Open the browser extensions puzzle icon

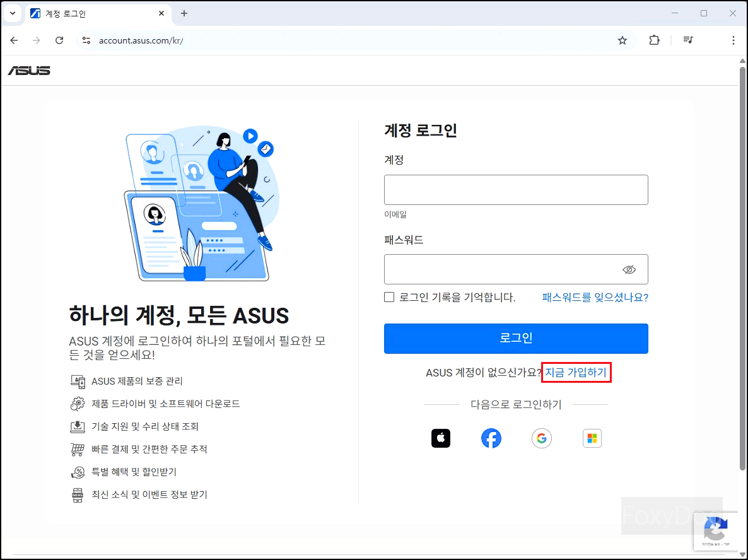[654, 40]
